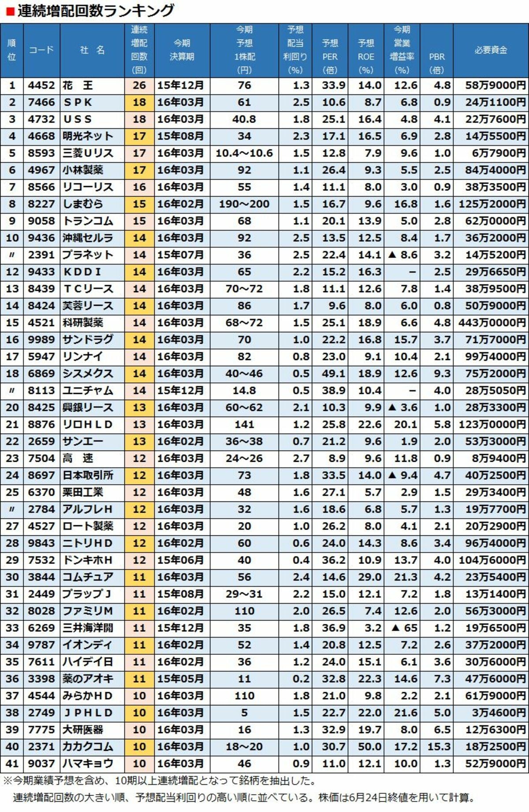529x812 pixels.
Task: Click company name プラップJ
Action: [x=87, y=594]
